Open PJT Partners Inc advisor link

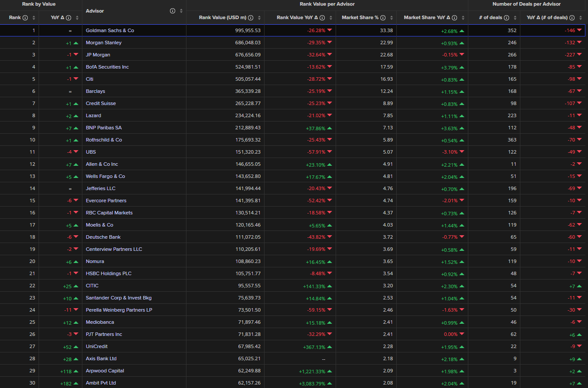tap(104, 334)
